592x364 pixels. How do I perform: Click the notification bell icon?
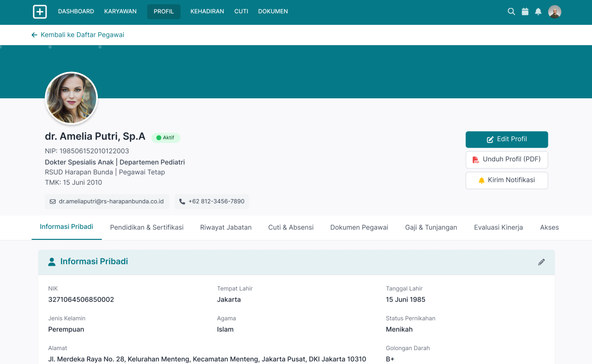click(x=538, y=12)
